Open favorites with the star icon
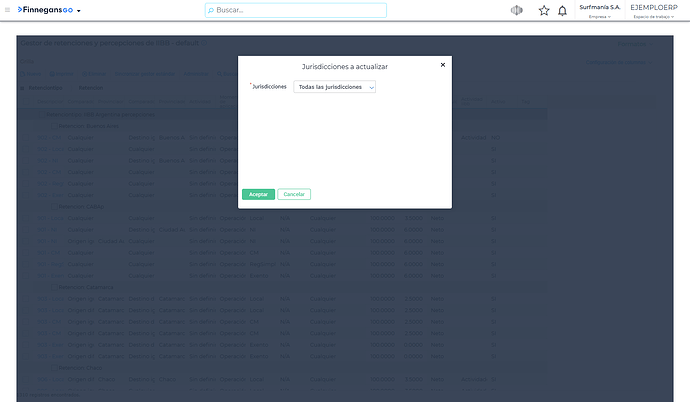Image resolution: width=690 pixels, height=402 pixels. click(x=544, y=11)
